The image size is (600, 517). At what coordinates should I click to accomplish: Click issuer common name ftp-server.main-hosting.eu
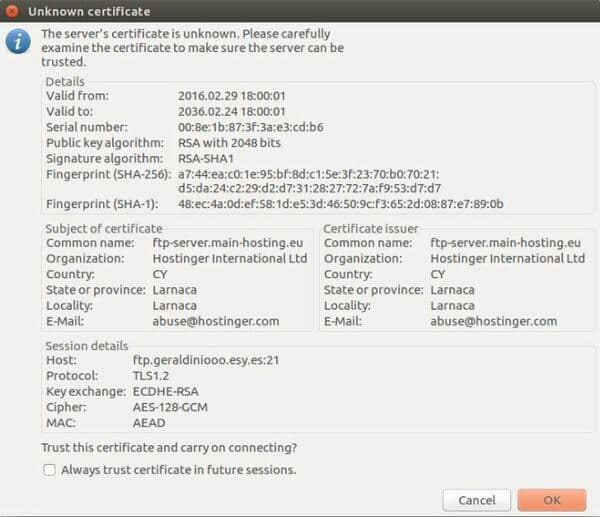505,243
